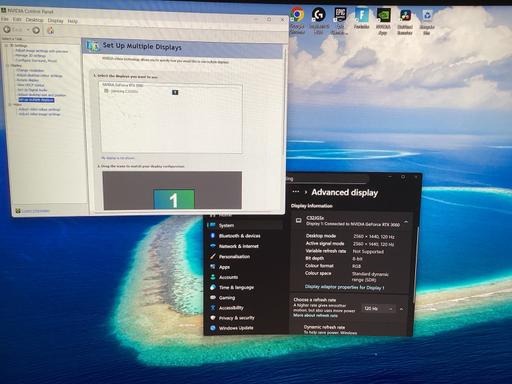
Task: Open the Desktop menu in NVIDIA Control Panel
Action: point(34,20)
